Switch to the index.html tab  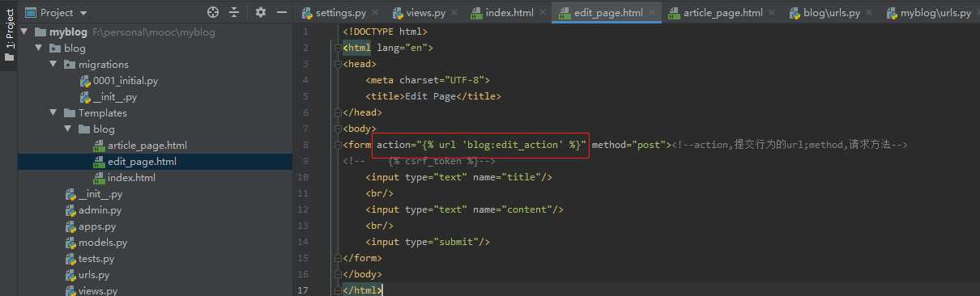509,13
